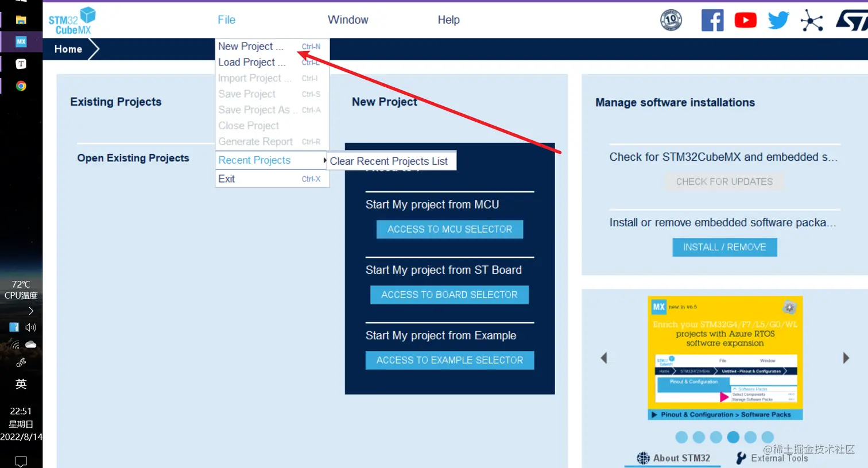Click the External Tools wrench icon
Screen dimensions: 868x468
[741, 458]
